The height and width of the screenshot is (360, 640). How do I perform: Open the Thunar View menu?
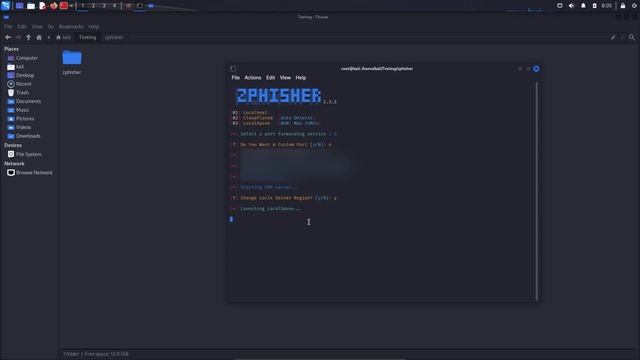click(37, 27)
